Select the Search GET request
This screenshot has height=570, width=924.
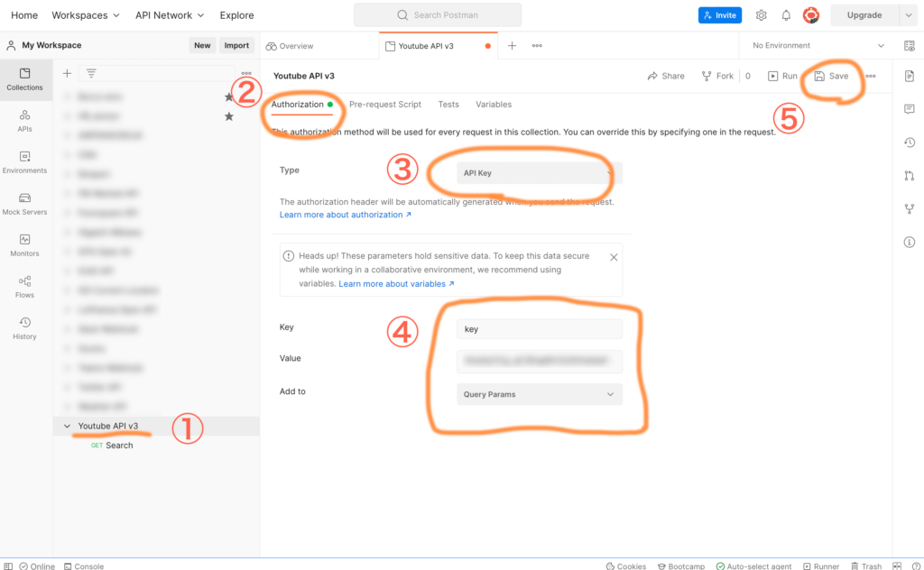click(118, 446)
